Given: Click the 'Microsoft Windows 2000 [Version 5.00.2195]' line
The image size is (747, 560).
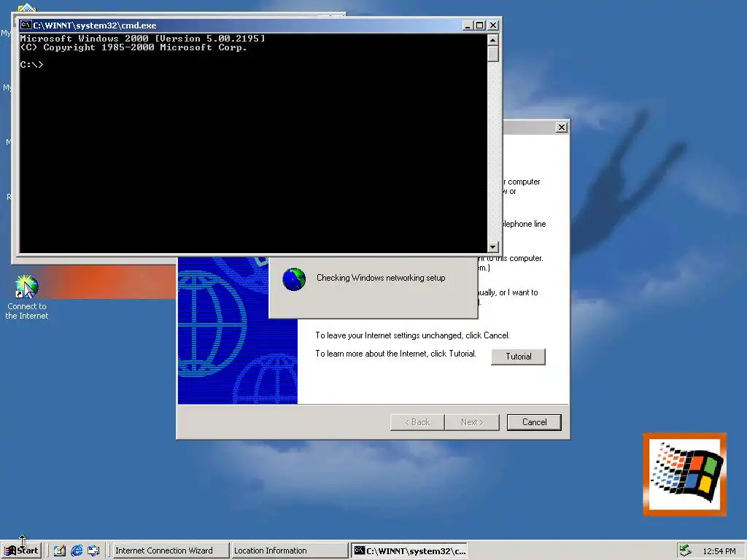Looking at the screenshot, I should point(142,38).
